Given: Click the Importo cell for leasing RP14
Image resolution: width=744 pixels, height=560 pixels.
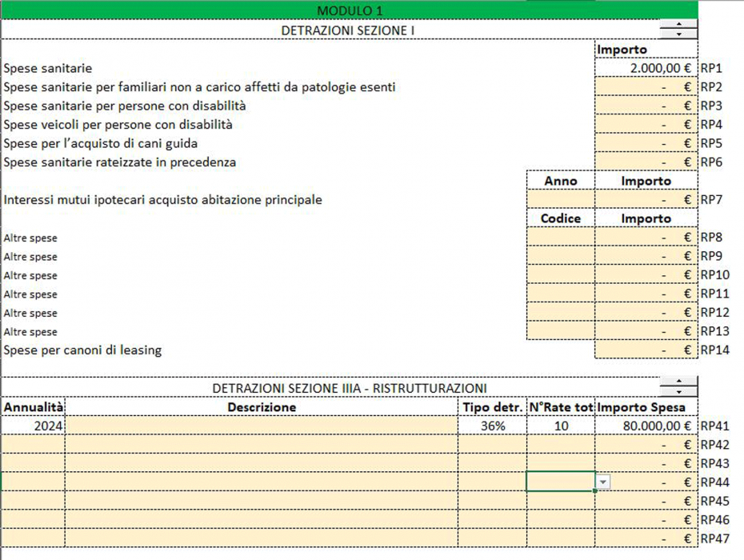Looking at the screenshot, I should 646,350.
